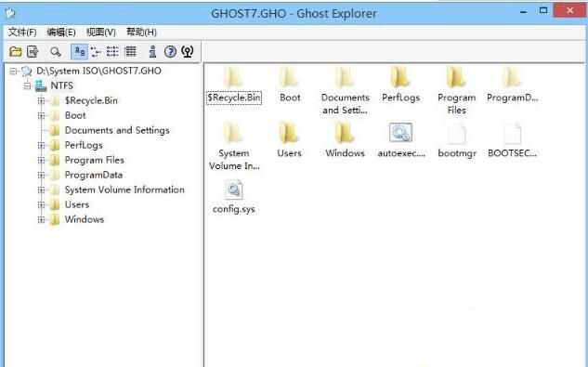Select Users folder icon in file pane
This screenshot has width=588, height=367.
coord(289,133)
